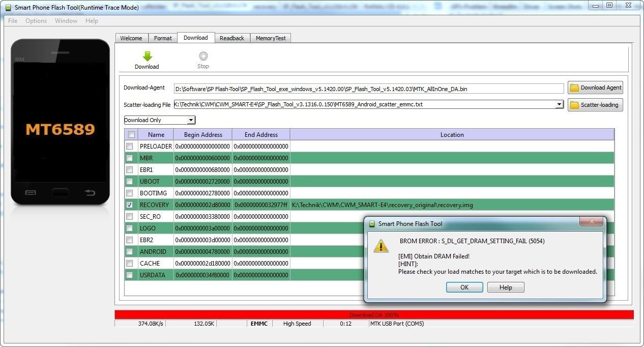This screenshot has height=347, width=644.
Task: Click the RECOVERY location path cell
Action: 452,205
